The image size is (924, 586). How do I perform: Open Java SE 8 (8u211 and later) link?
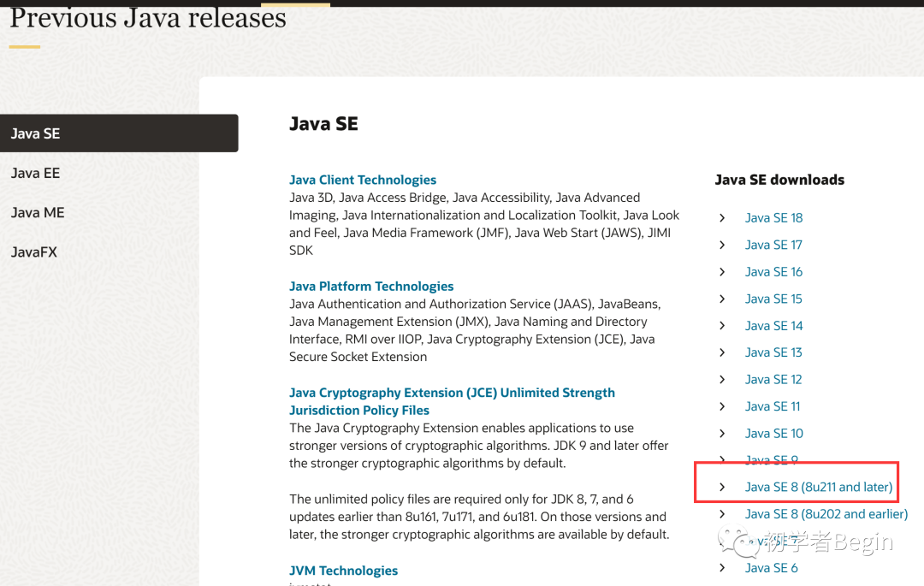click(x=819, y=487)
